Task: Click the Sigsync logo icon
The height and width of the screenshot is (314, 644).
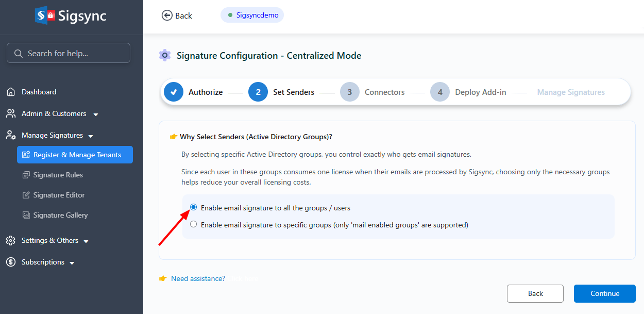Action: (45, 15)
